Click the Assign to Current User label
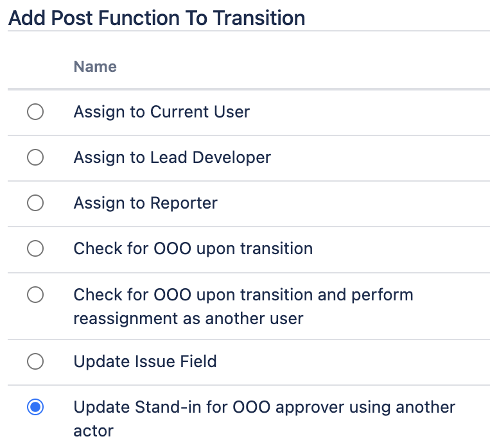490x448 pixels. (x=161, y=112)
